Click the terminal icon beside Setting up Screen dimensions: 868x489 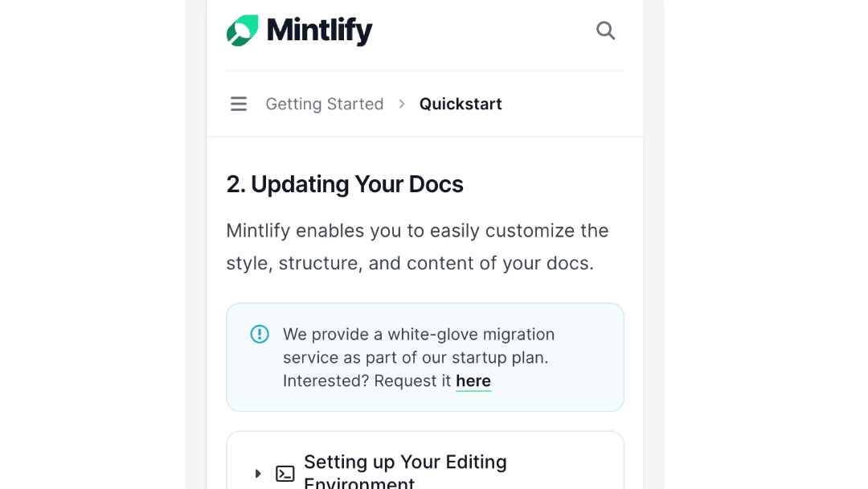point(285,474)
